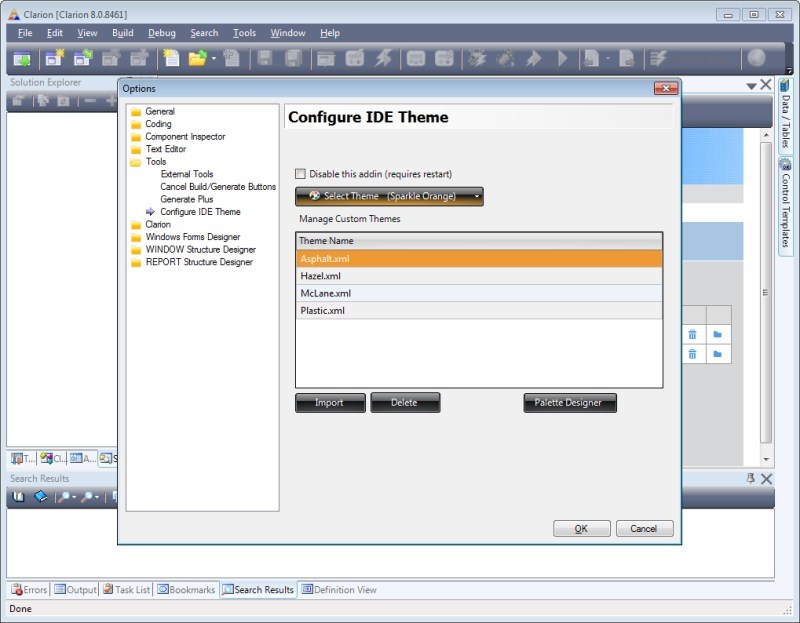The image size is (800, 623).
Task: Open the toolbar overflow options arrow
Action: 789,70
